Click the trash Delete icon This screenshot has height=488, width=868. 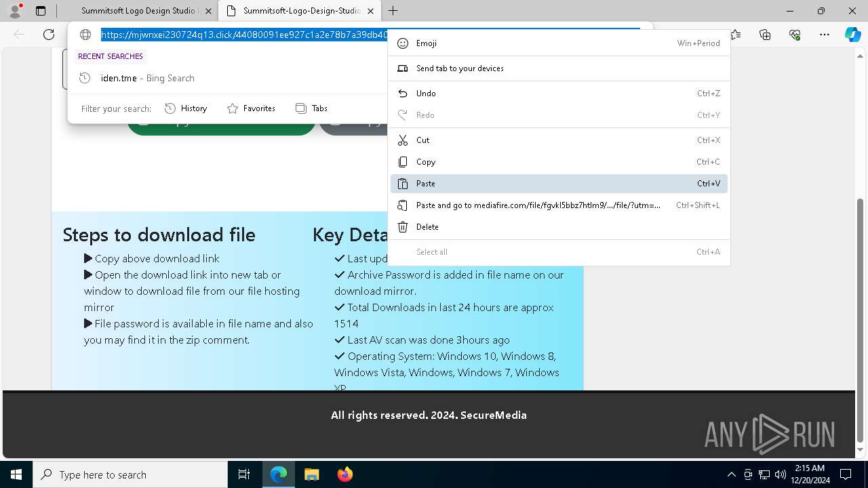[403, 227]
